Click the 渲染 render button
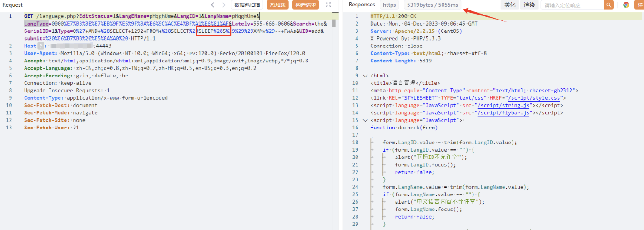 point(529,5)
